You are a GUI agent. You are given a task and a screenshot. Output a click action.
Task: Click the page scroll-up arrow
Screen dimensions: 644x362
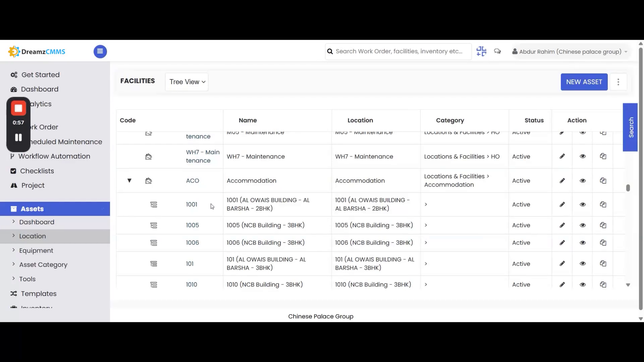[641, 44]
